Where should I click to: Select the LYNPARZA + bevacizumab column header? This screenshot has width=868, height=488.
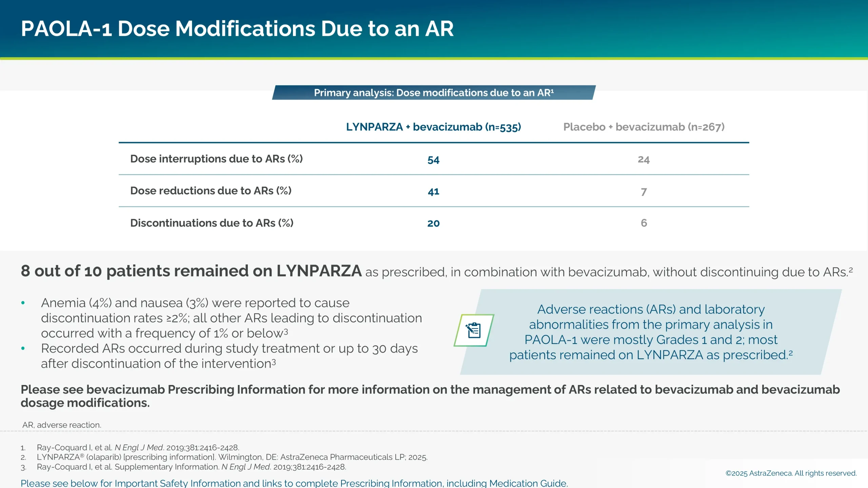(x=433, y=127)
